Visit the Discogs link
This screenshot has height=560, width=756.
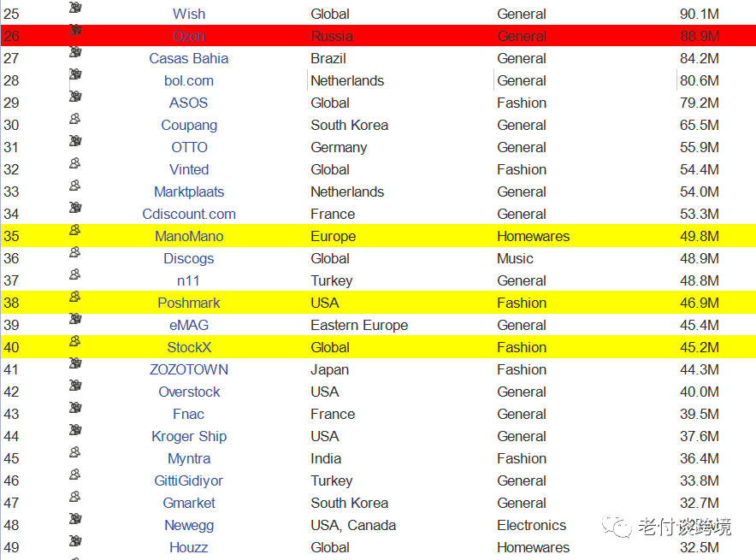pos(189,259)
